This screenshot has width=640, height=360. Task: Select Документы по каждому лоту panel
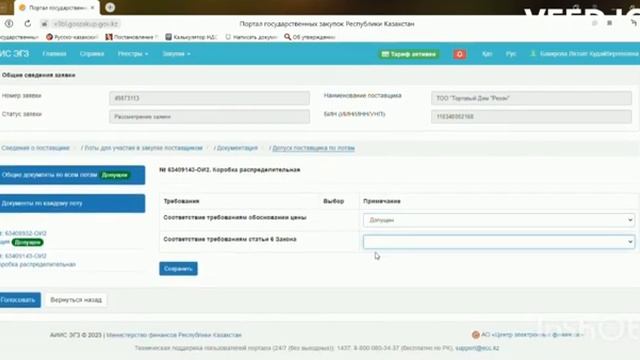(72, 203)
